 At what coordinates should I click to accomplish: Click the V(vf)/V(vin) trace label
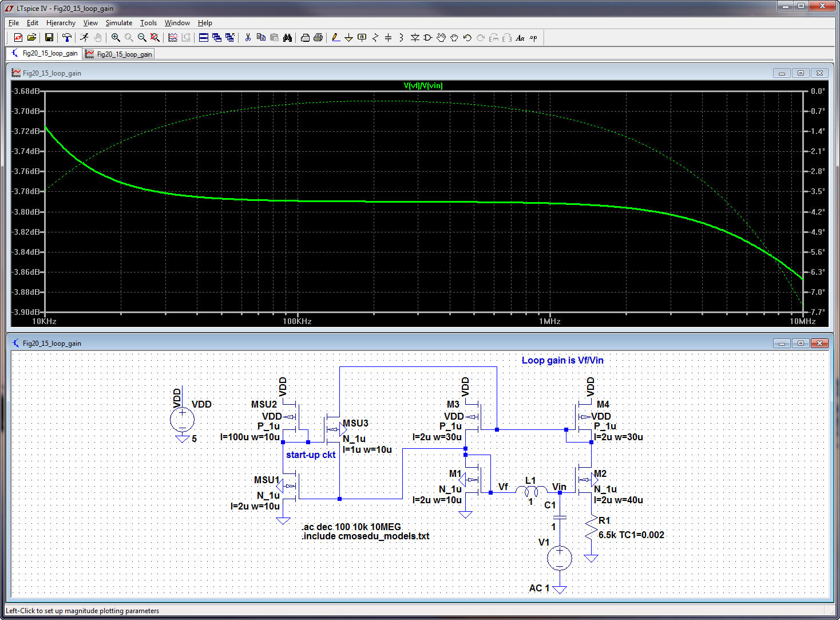point(423,85)
